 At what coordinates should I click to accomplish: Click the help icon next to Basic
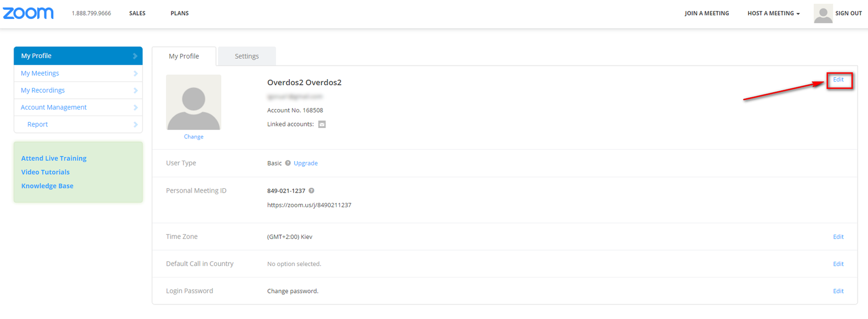288,163
